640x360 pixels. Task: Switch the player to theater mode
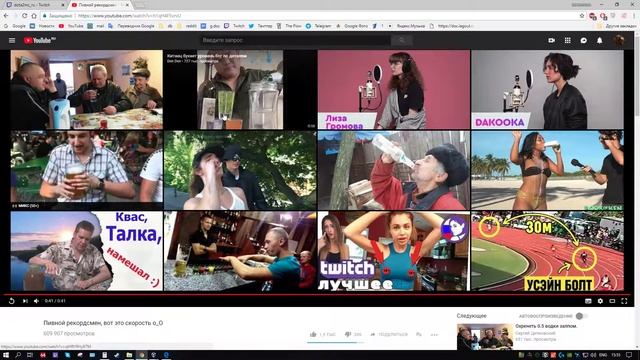pos(612,301)
